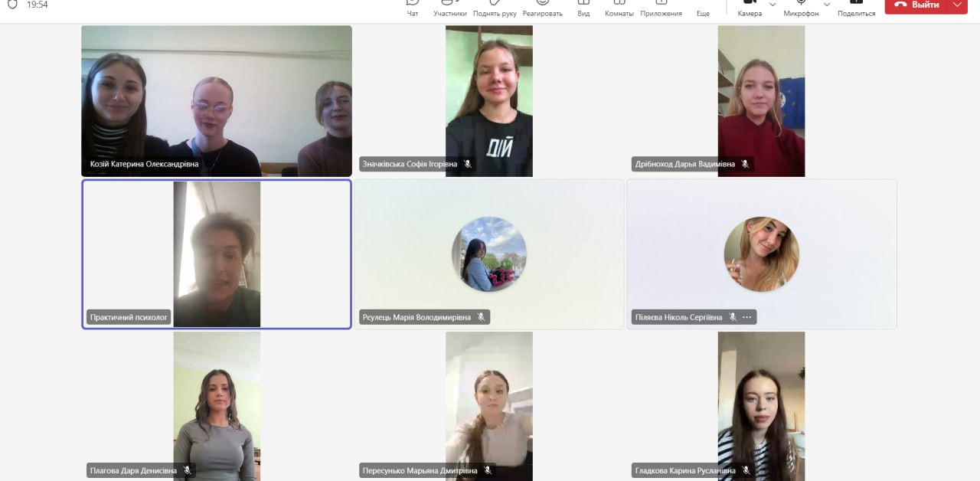Screen dimensions: 980x481
Task: Toggle the Камера on or off
Action: [x=750, y=8]
